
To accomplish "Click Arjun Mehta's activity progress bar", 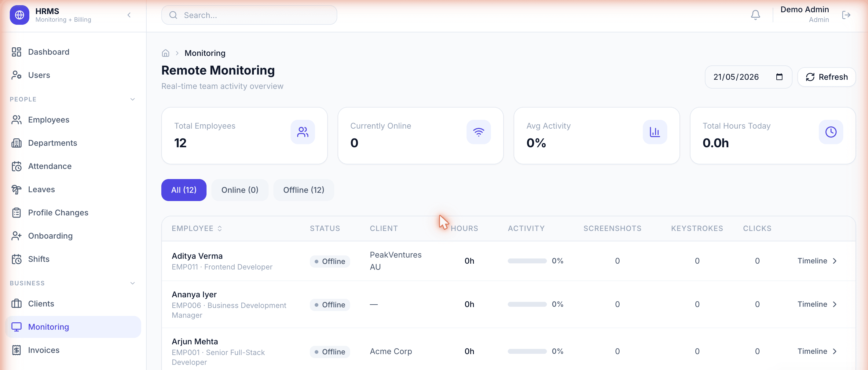I will [527, 351].
